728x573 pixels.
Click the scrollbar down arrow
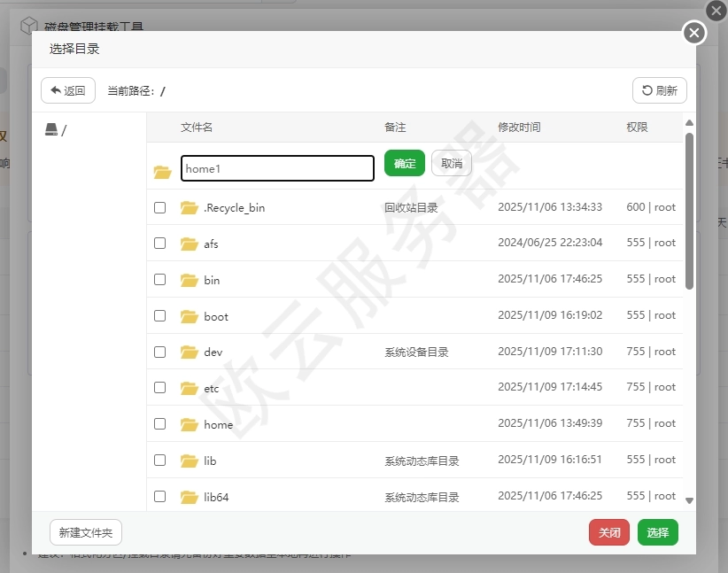coord(689,499)
